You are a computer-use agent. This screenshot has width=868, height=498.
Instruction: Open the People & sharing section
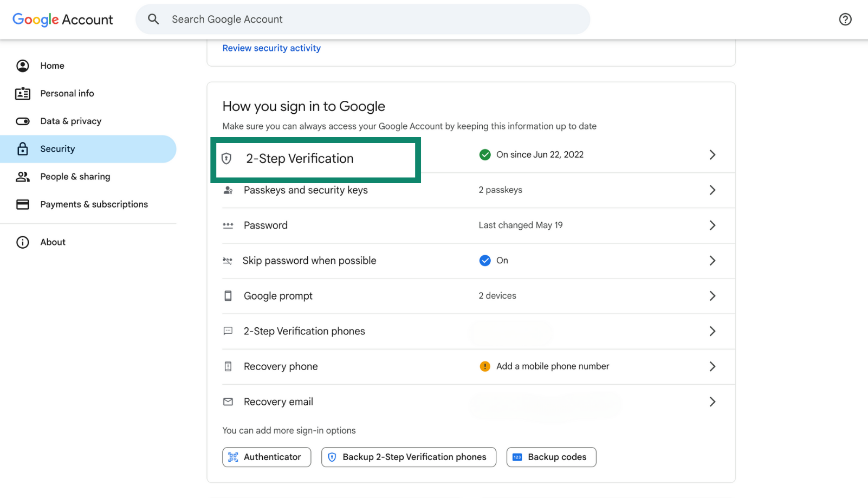[x=75, y=176]
